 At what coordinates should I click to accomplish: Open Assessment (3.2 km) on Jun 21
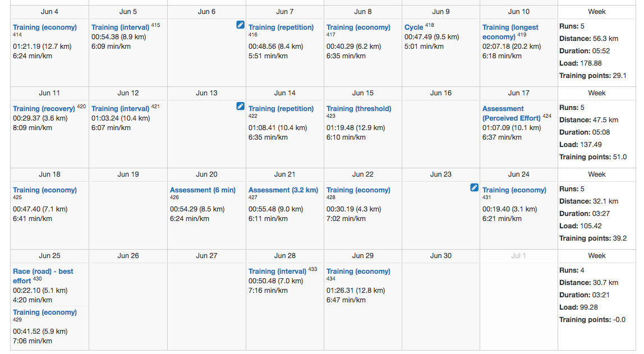283,190
